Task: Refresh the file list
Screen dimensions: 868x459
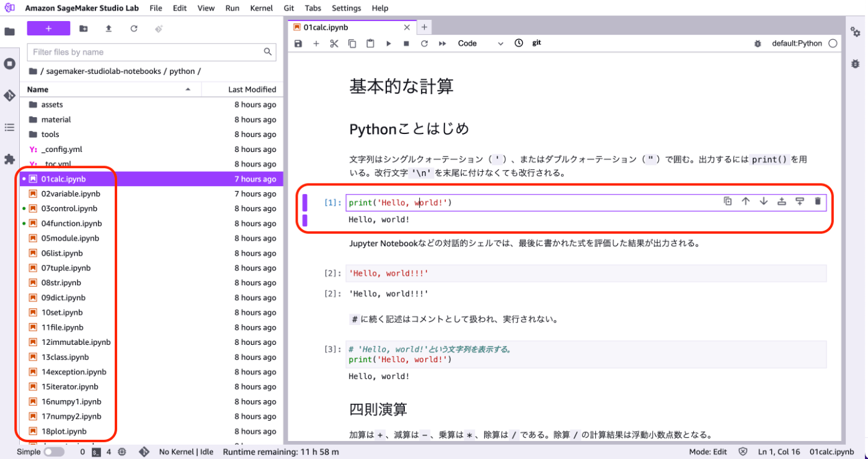Action: [134, 29]
